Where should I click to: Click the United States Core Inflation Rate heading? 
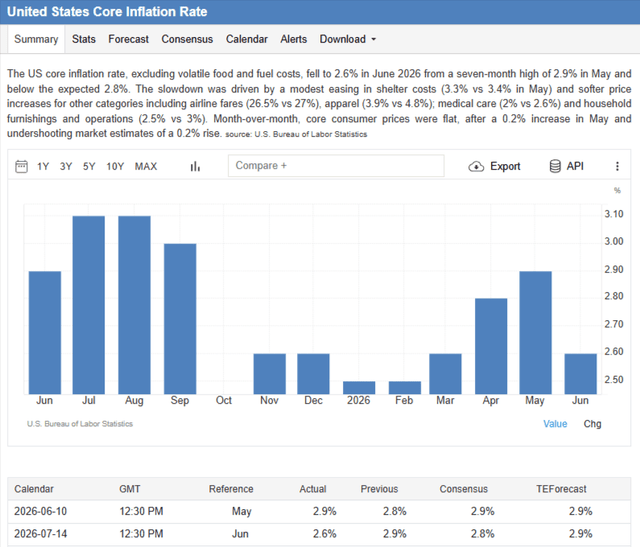coord(107,11)
